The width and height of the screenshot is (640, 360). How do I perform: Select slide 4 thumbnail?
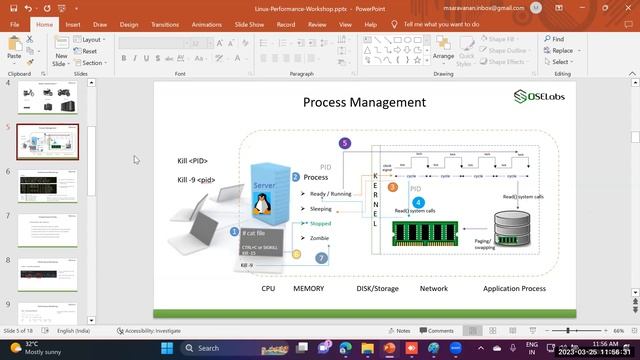pyautogui.click(x=48, y=97)
